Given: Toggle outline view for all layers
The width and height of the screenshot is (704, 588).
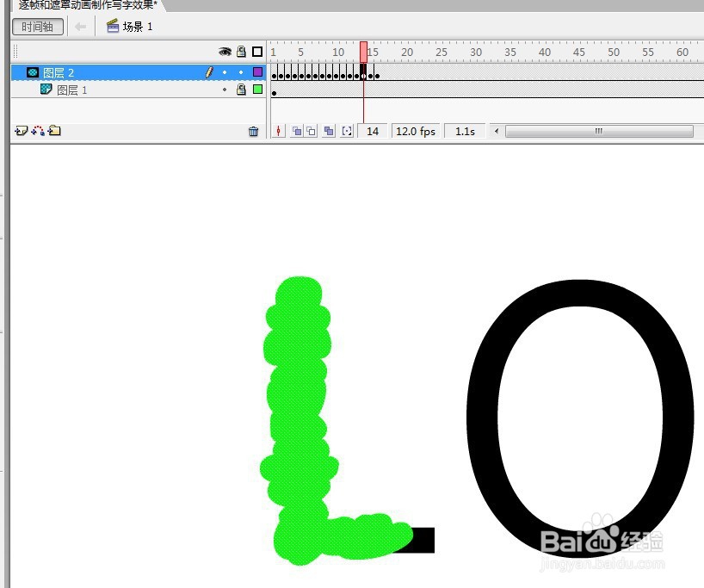Looking at the screenshot, I should (x=256, y=51).
